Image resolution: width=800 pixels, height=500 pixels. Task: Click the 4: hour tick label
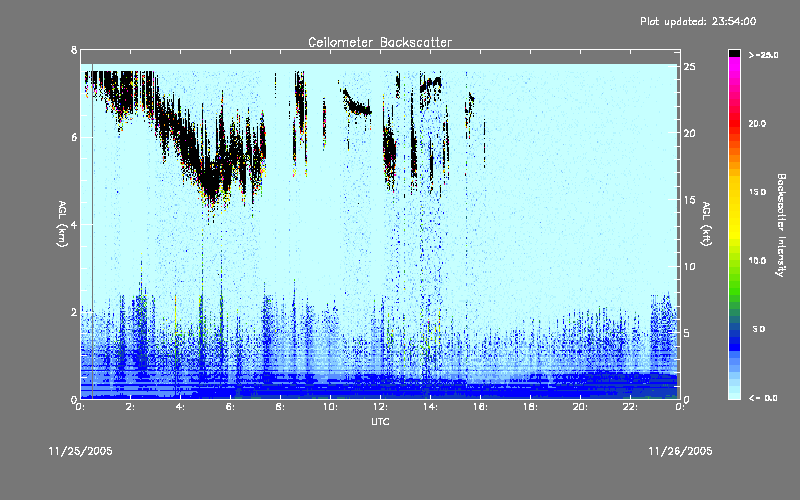pyautogui.click(x=181, y=407)
